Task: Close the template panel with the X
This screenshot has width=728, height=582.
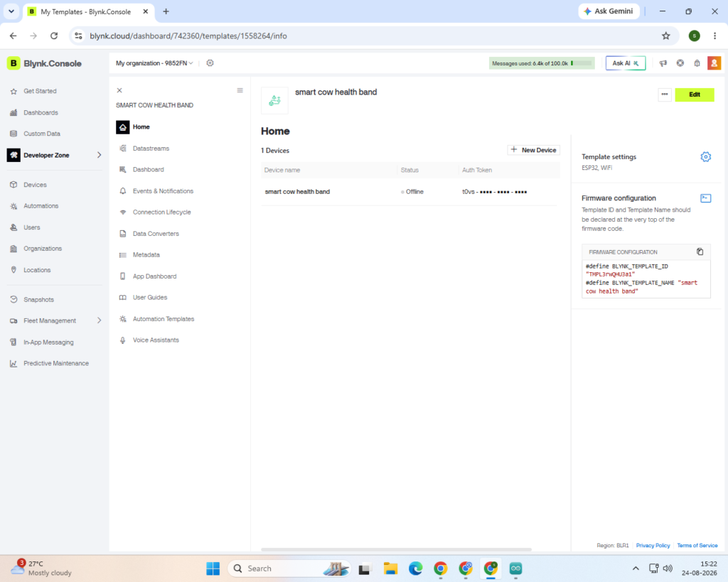Action: 119,90
